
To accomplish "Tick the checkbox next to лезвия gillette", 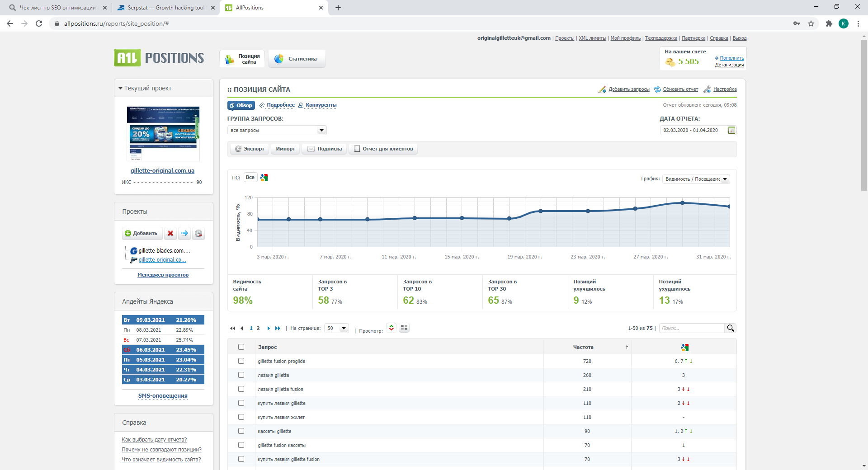I will point(241,375).
